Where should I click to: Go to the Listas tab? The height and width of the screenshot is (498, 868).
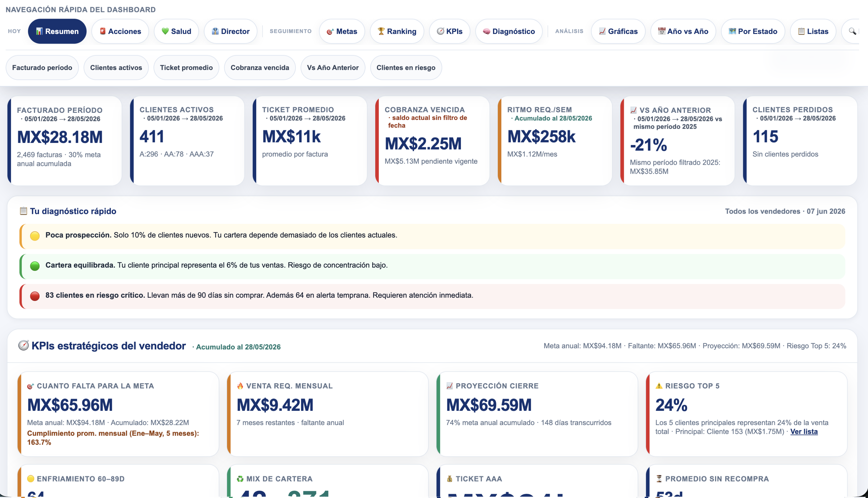pos(813,31)
